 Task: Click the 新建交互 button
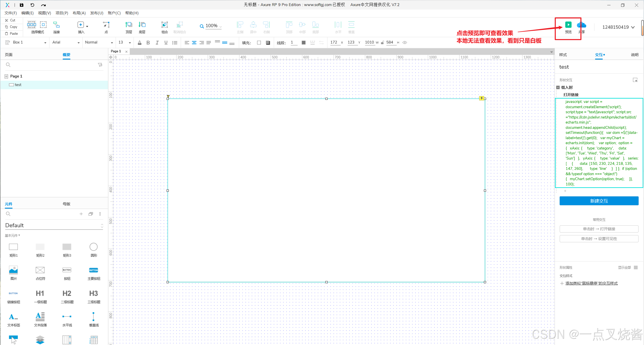pos(599,201)
